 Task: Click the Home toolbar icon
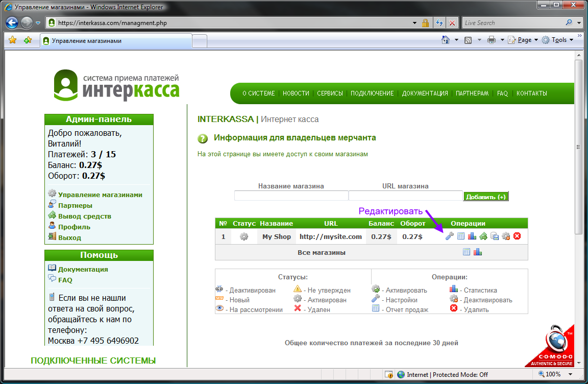tap(446, 40)
